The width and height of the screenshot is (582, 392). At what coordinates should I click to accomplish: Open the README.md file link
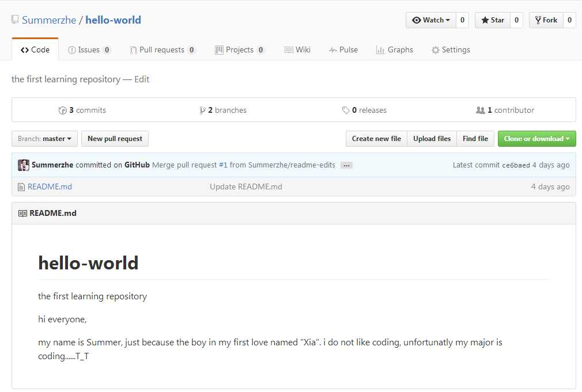50,187
